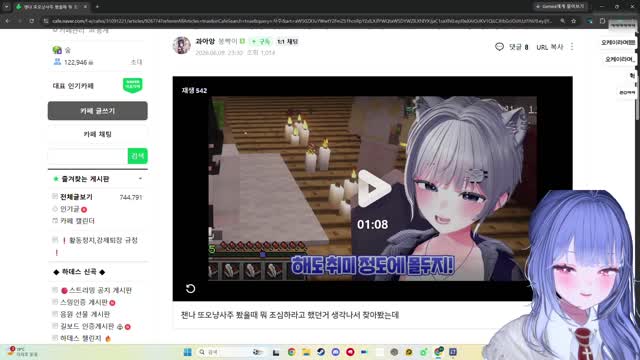
Task: Click the cafe grade tree icon
Action: point(57,50)
